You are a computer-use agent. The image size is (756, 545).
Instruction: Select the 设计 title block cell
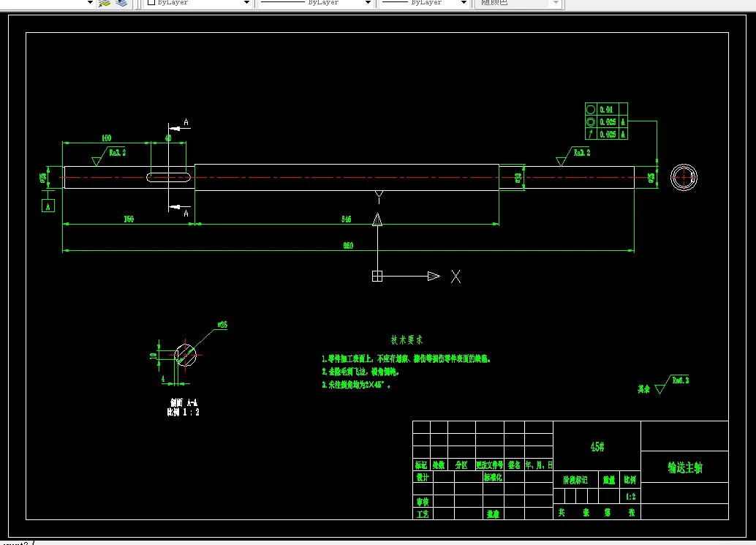[x=423, y=477]
